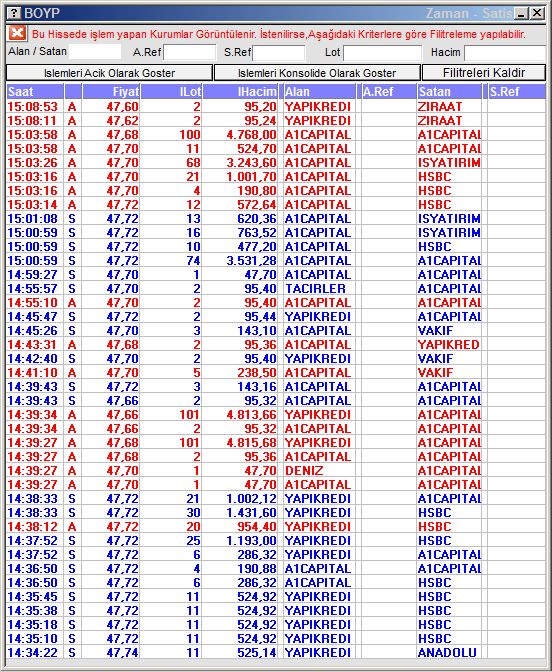
Task: Click the Alan / Satan filter field
Action: pyautogui.click(x=95, y=52)
